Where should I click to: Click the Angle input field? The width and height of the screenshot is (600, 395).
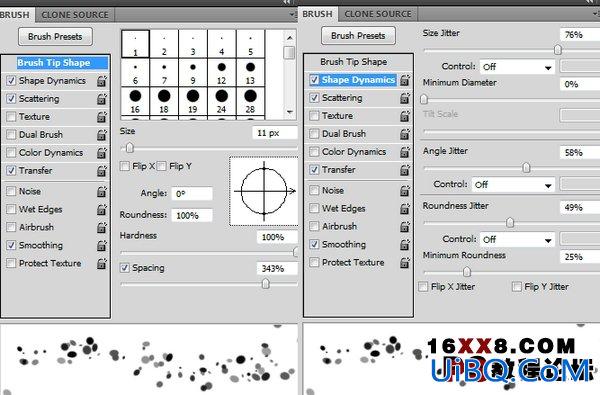pyautogui.click(x=192, y=194)
